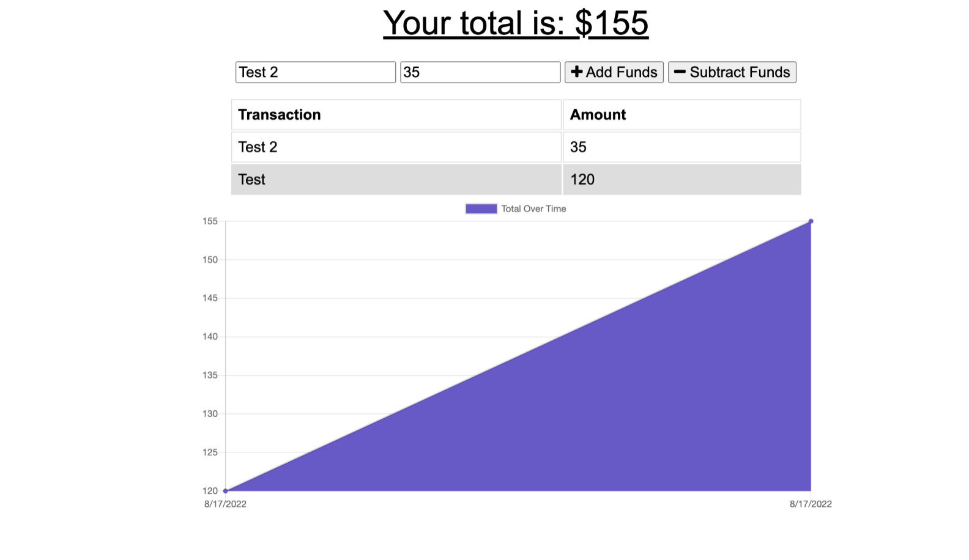Select the Test transaction row
The image size is (969, 560).
click(396, 179)
